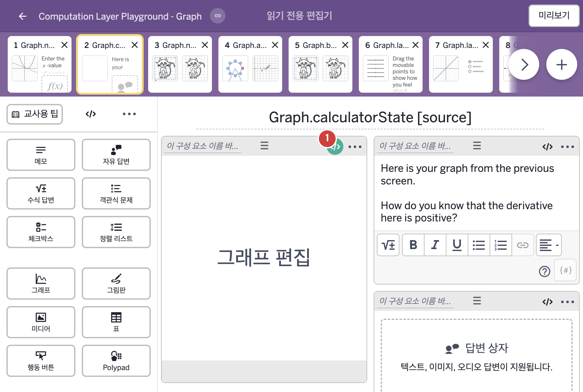Add a 그래프 graph component
The height and width of the screenshot is (392, 583).
[x=41, y=284]
